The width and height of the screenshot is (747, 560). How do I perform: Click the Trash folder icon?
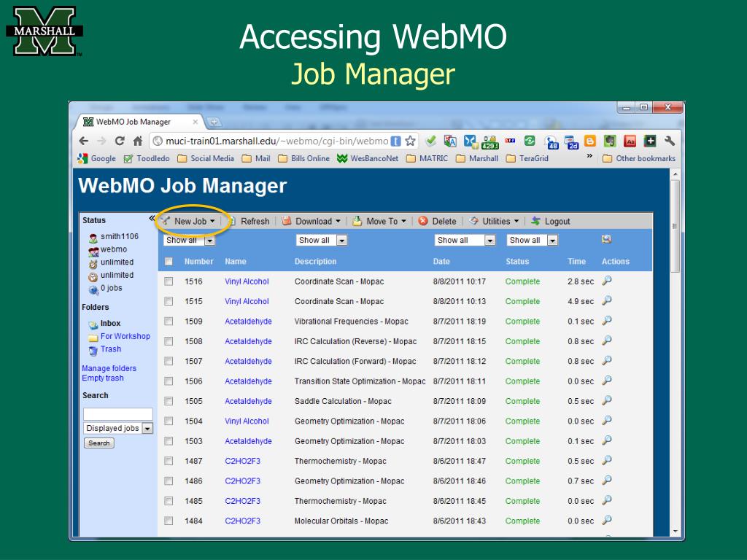(x=93, y=351)
